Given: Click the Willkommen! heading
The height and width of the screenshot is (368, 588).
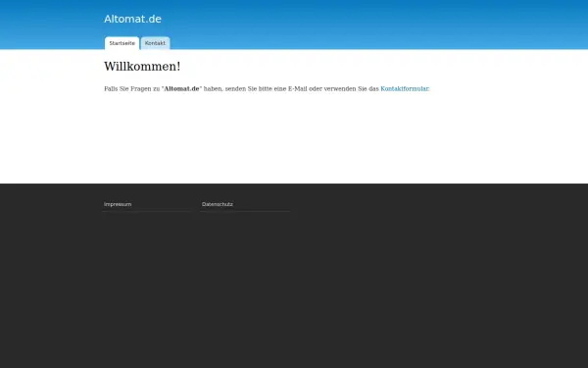Looking at the screenshot, I should pyautogui.click(x=142, y=67).
